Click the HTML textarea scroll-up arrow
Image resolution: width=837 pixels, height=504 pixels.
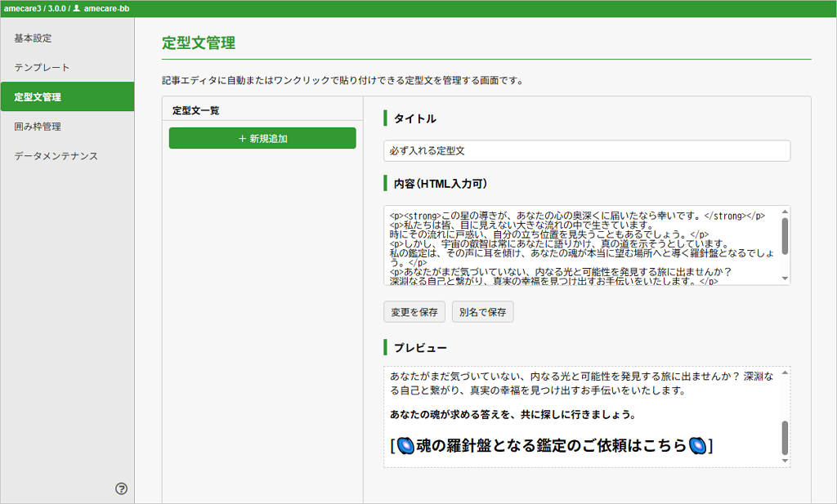point(785,212)
